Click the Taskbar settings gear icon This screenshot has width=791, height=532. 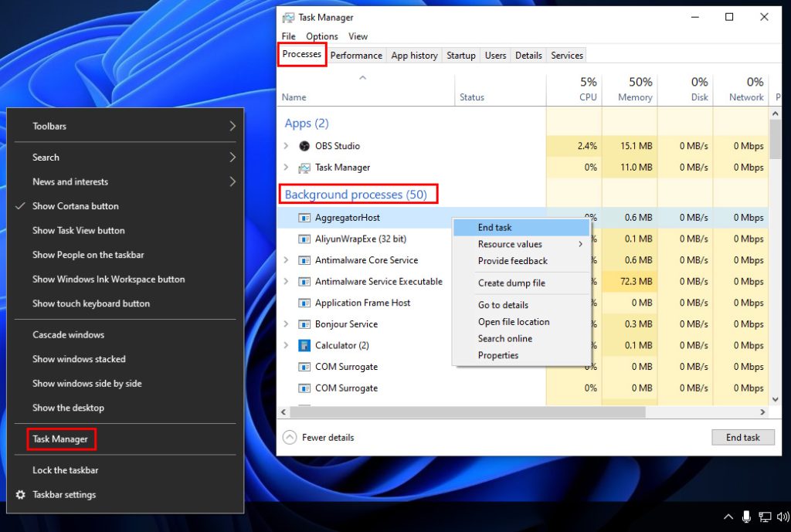pos(20,495)
